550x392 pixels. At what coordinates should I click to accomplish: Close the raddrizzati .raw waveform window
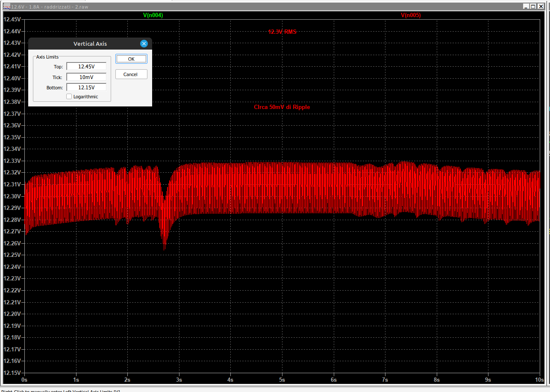(540, 6)
